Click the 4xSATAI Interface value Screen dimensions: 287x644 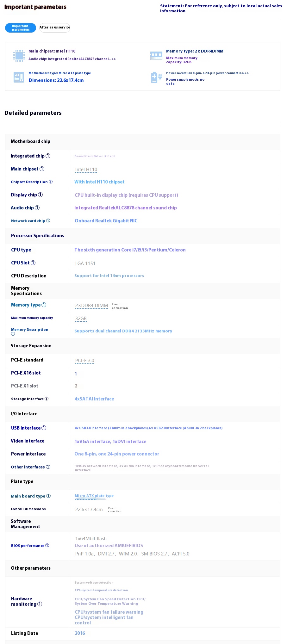pyautogui.click(x=94, y=399)
